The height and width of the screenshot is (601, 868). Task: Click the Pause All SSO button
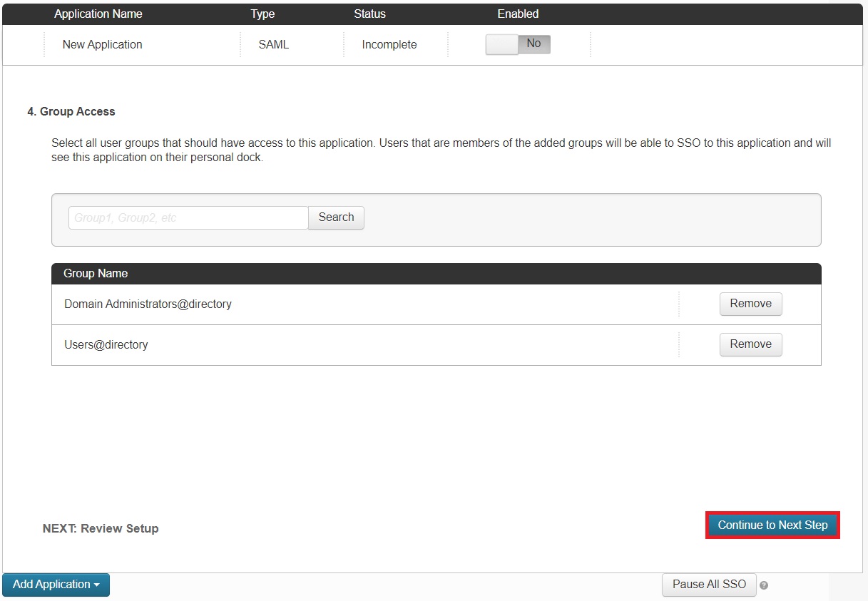[708, 585]
